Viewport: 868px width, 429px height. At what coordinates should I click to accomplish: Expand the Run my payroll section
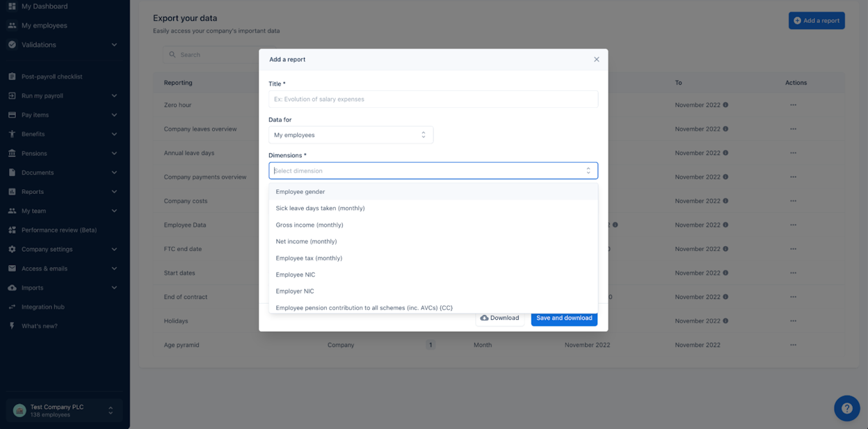click(114, 96)
